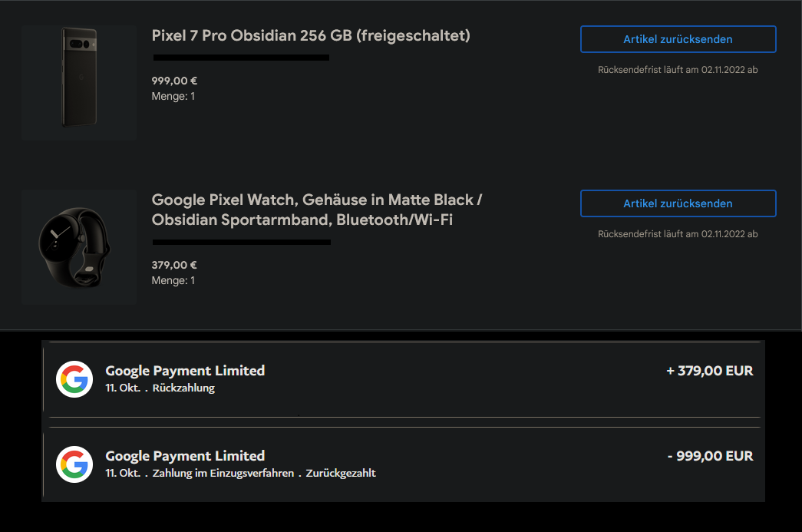Click 'Artikel zurücksenden' for the Pixel Watch
Image resolution: width=802 pixels, height=532 pixels.
[x=678, y=203]
